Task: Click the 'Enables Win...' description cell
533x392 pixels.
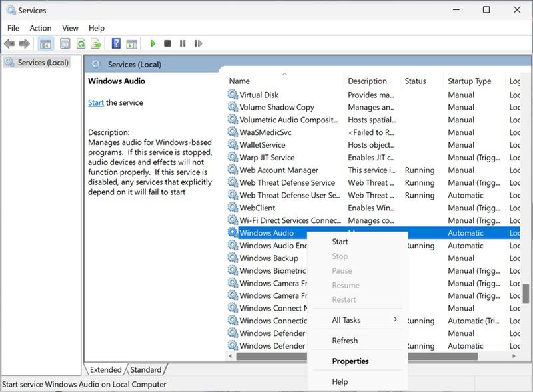Action: point(371,208)
